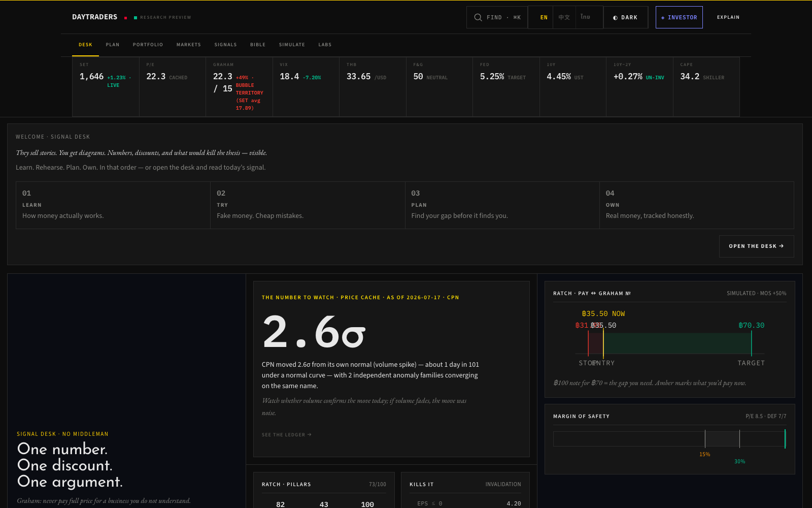Click the pillar score 100
The width and height of the screenshot is (812, 508).
367,504
